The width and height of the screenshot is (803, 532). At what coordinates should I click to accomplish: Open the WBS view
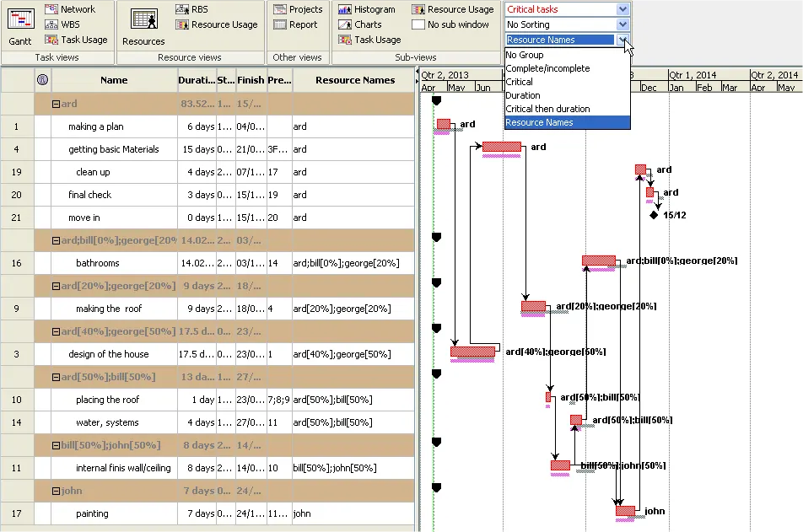click(x=62, y=24)
